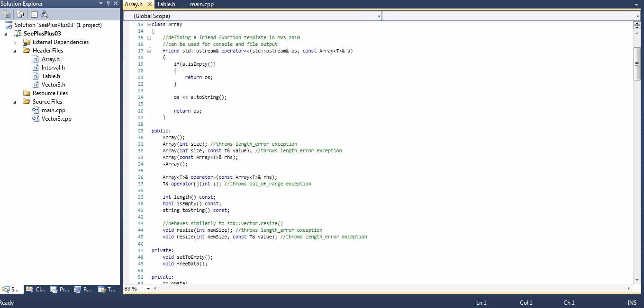The height and width of the screenshot is (308, 644).
Task: Select the Source Files folder
Action: tap(47, 102)
